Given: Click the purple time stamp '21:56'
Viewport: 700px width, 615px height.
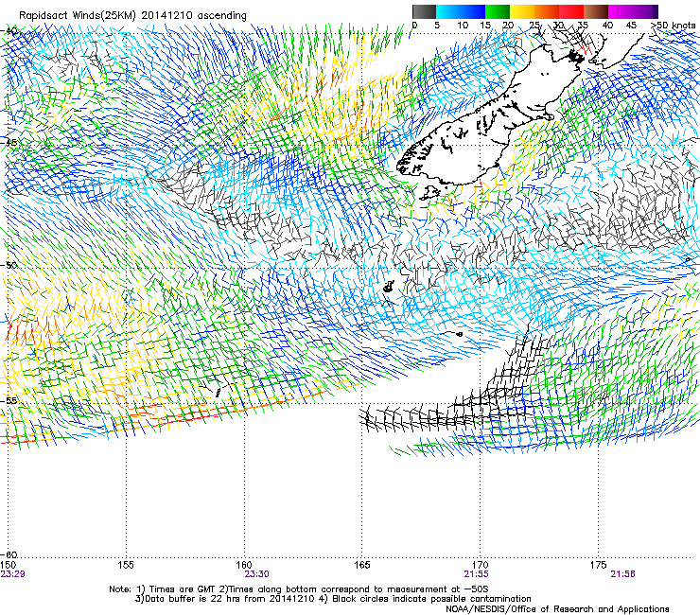Looking at the screenshot, I should pyautogui.click(x=622, y=574).
